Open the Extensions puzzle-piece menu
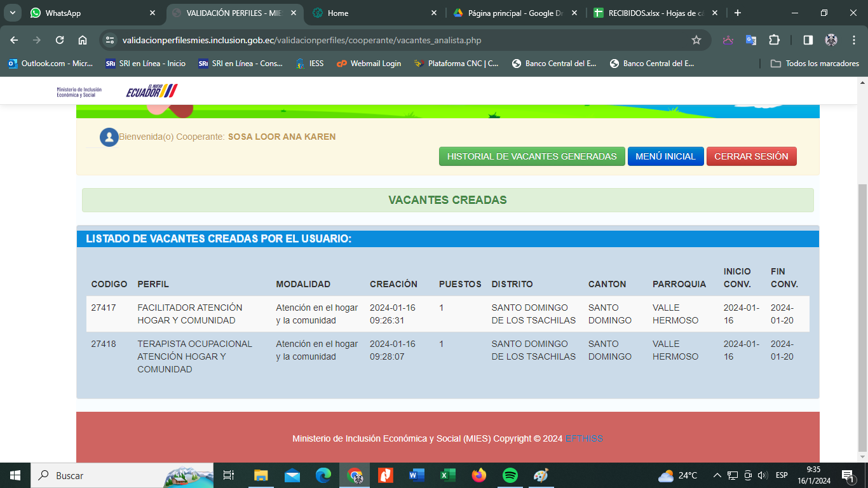The image size is (868, 488). (x=774, y=40)
